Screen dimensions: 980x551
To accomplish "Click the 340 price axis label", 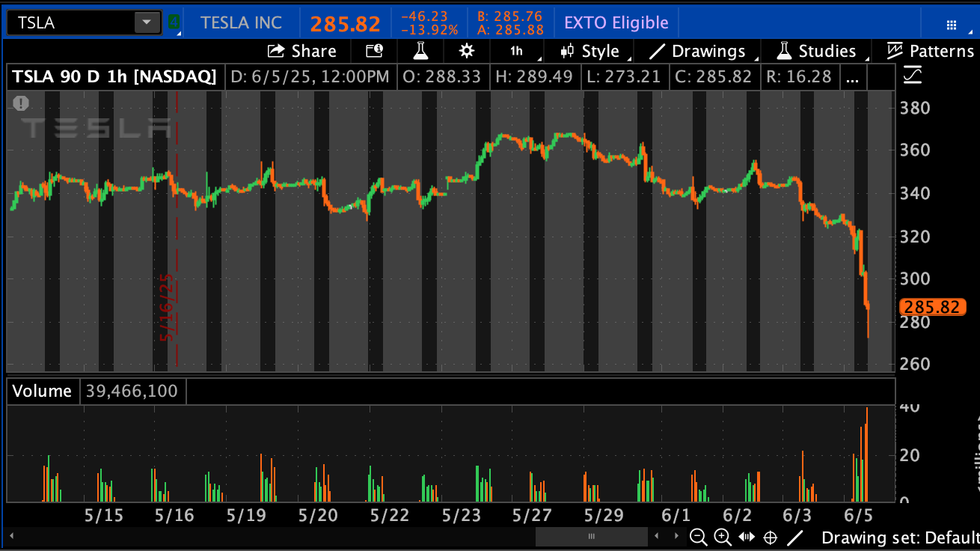I will coord(916,193).
